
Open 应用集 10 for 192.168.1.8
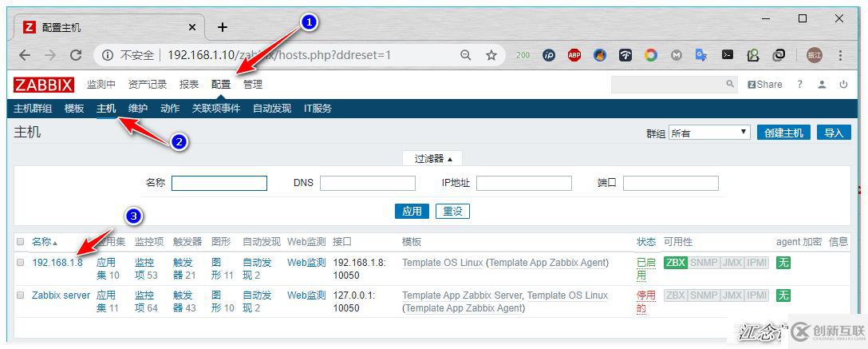tap(108, 268)
